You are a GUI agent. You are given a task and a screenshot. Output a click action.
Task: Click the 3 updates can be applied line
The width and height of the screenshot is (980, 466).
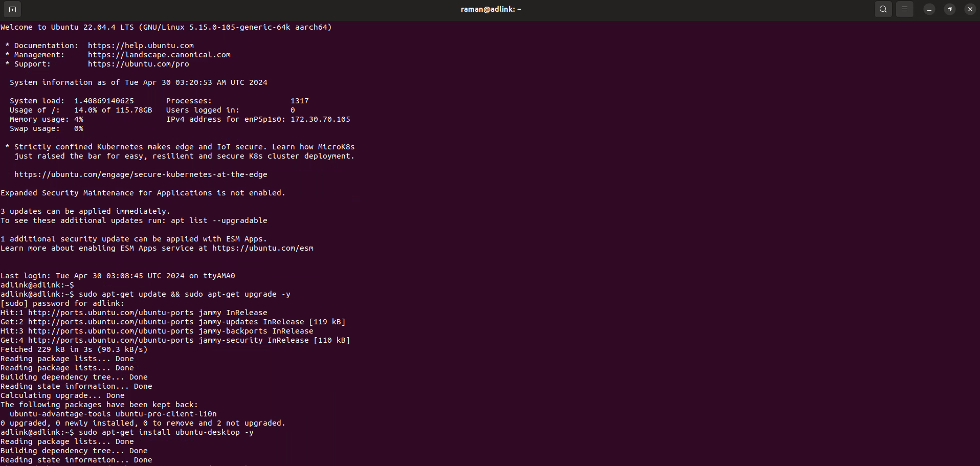click(85, 211)
